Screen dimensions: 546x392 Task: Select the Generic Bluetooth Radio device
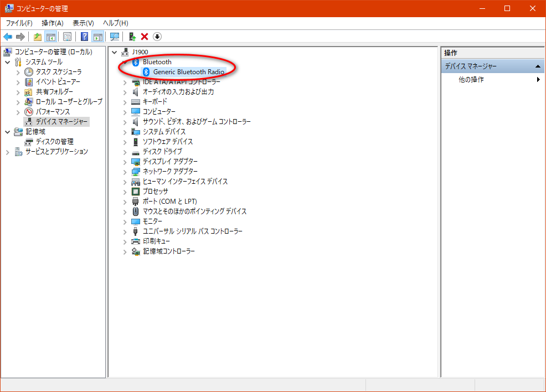pyautogui.click(x=188, y=72)
